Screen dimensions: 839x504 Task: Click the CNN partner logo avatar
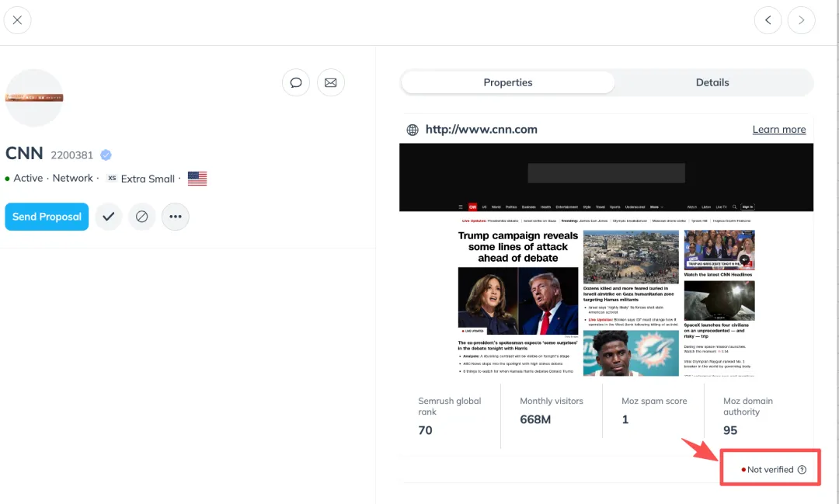[34, 98]
